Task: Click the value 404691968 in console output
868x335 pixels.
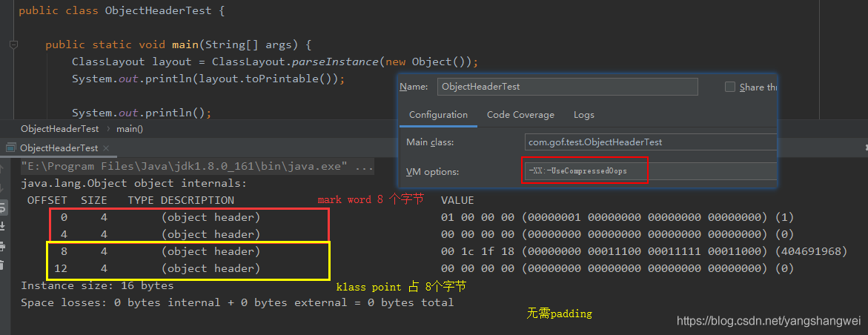Action: tap(812, 251)
